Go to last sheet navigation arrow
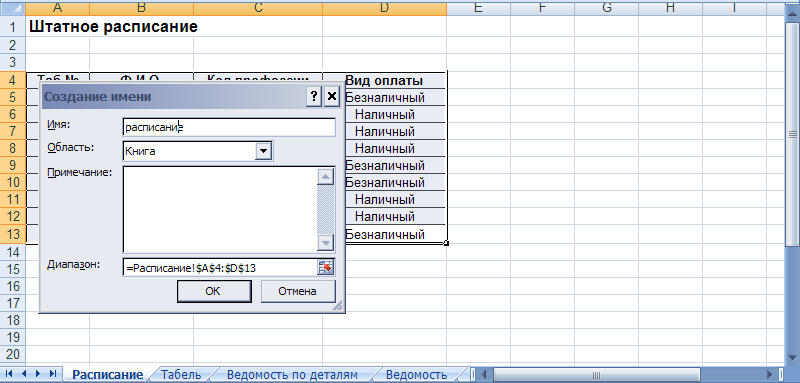Viewport: 800px width, 383px height. (x=53, y=374)
